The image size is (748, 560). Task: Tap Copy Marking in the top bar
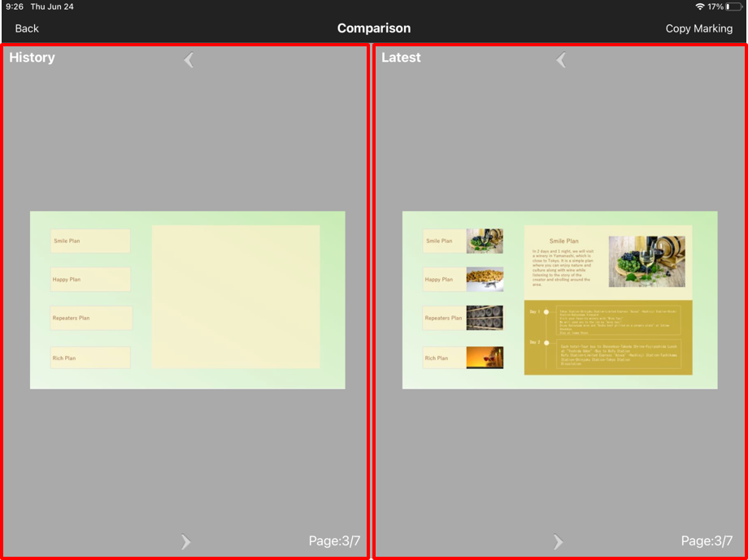tap(698, 28)
